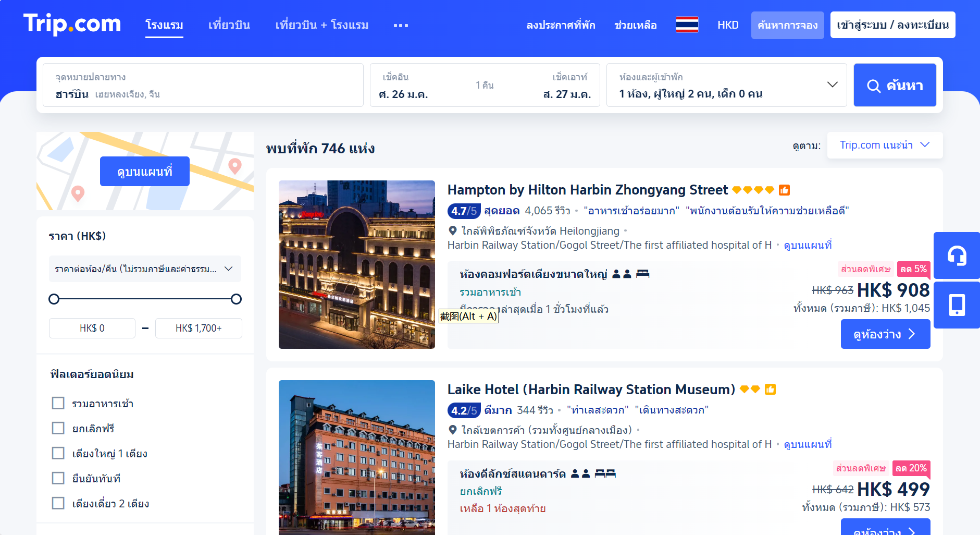Open the customer service headset icon

pyautogui.click(x=957, y=256)
